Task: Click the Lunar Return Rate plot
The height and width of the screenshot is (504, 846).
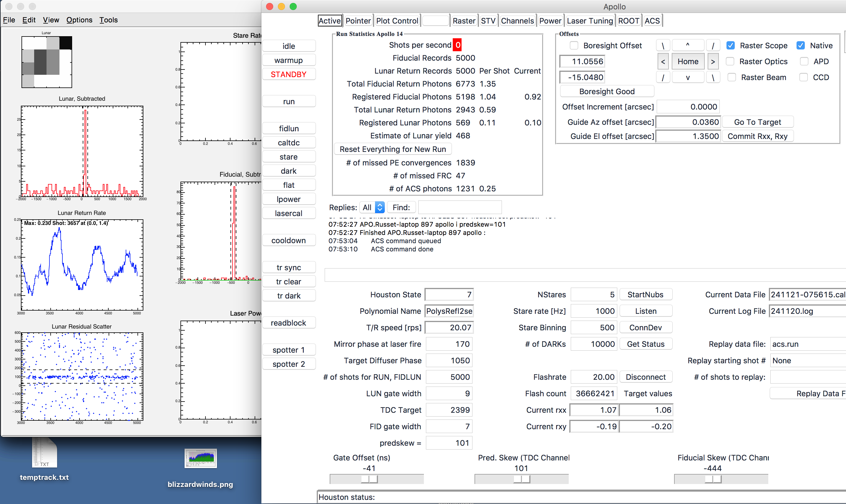Action: (82, 265)
